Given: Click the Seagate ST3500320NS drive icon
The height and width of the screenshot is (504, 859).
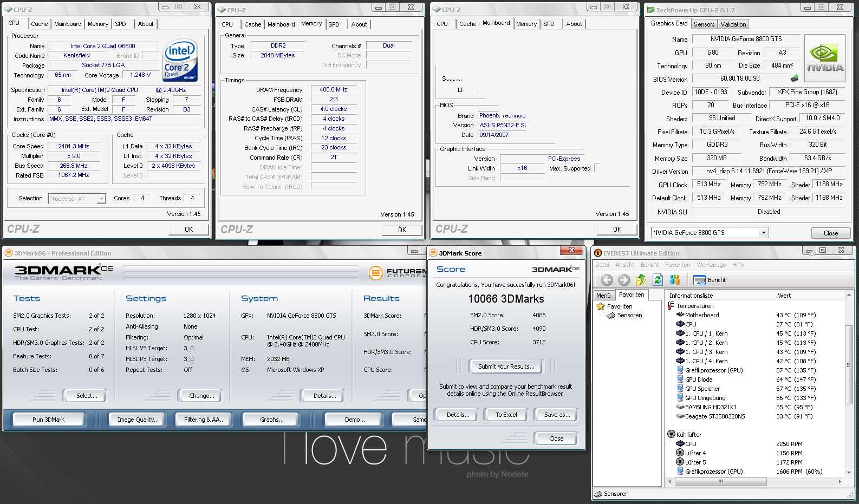Looking at the screenshot, I should point(680,416).
